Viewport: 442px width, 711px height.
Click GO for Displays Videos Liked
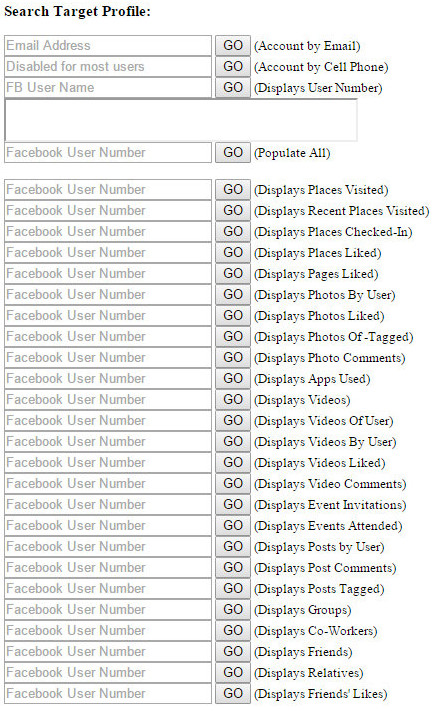click(233, 463)
